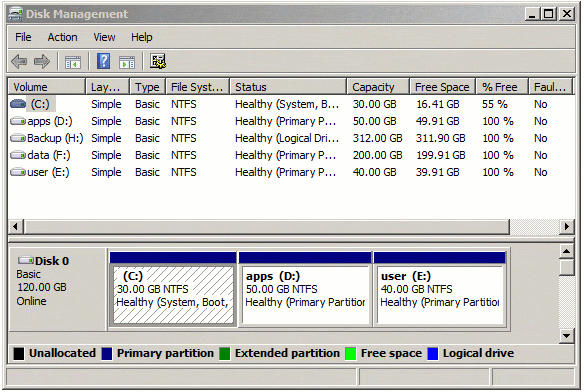Screen dimensions: 584x392
Task: Sort by the % Free column header
Action: click(502, 87)
